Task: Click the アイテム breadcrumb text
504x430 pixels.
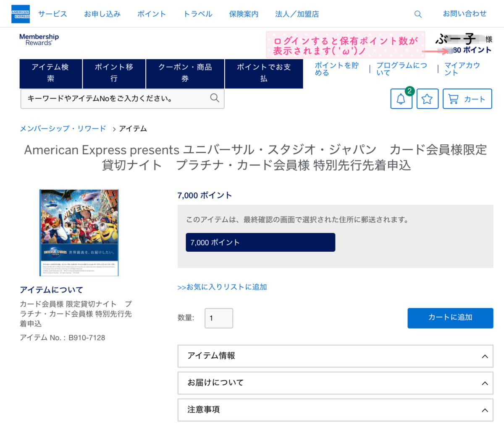Action: (x=133, y=128)
